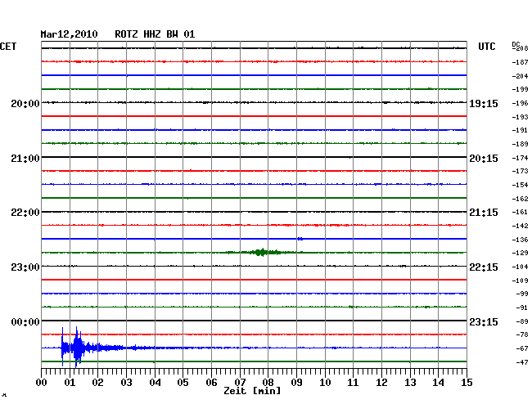
Task: Click the DC offset value "-204"
Action: click(x=520, y=76)
